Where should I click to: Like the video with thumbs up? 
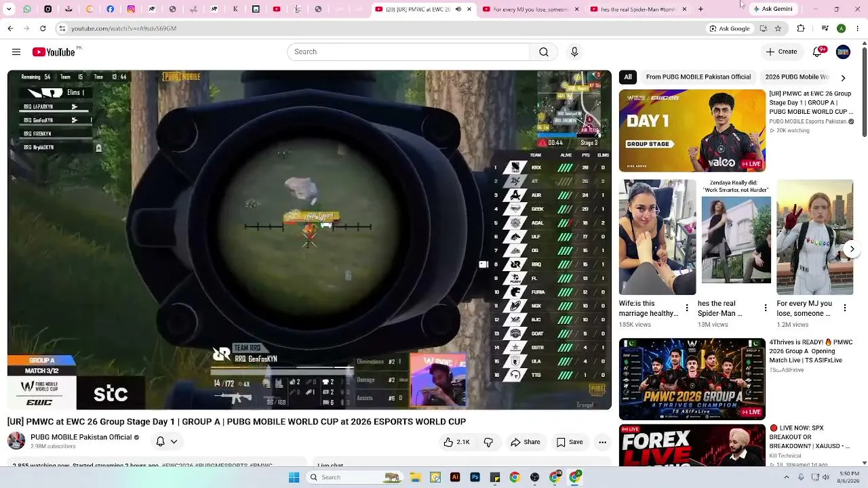coord(456,442)
